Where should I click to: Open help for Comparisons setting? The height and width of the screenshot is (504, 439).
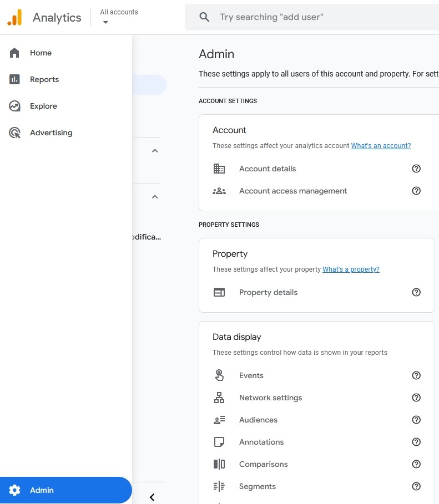click(416, 464)
